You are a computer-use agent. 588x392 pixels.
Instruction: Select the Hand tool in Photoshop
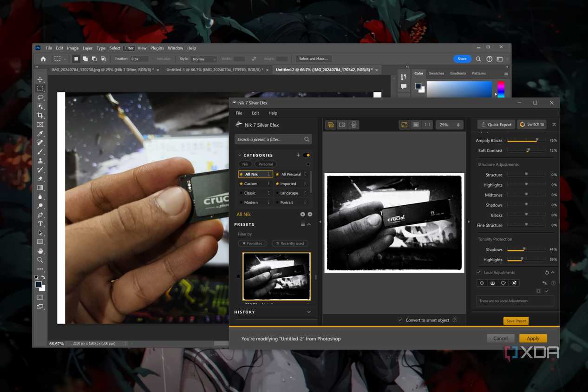click(x=40, y=251)
